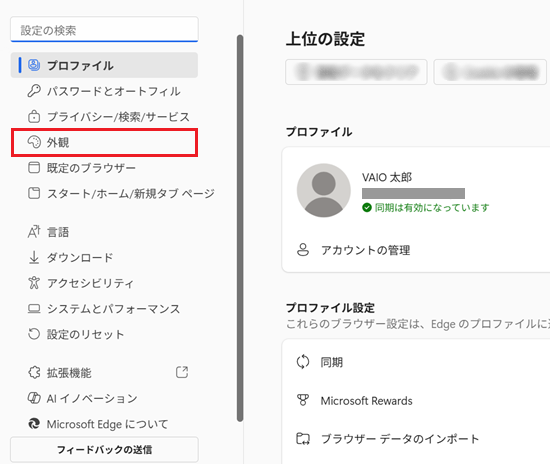Click the VAIO 太郎 profile avatar
Image resolution: width=550 pixels, height=464 pixels.
pos(323,190)
